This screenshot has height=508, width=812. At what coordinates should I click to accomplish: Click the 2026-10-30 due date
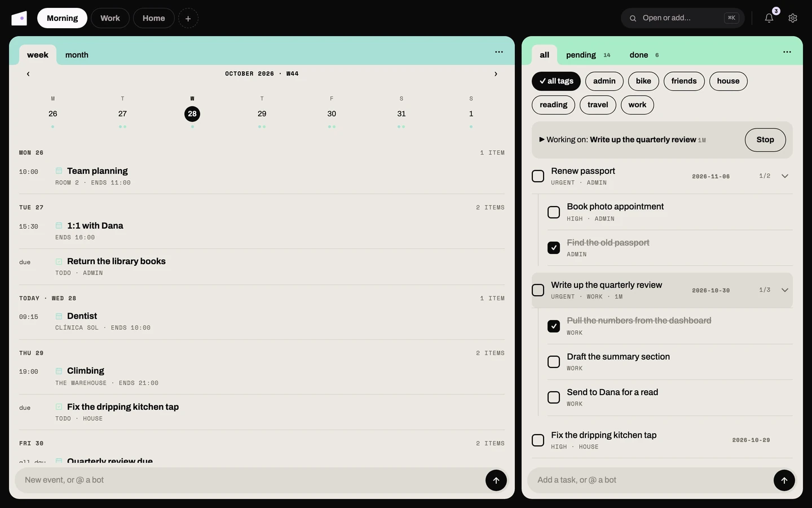click(x=710, y=291)
